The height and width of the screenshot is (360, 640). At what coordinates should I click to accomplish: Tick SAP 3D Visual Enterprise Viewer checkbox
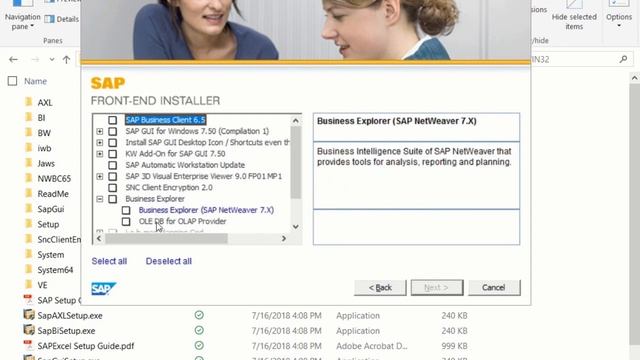tap(113, 176)
